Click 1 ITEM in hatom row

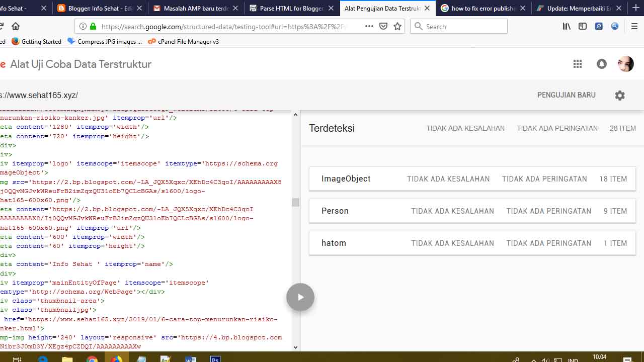615,243
